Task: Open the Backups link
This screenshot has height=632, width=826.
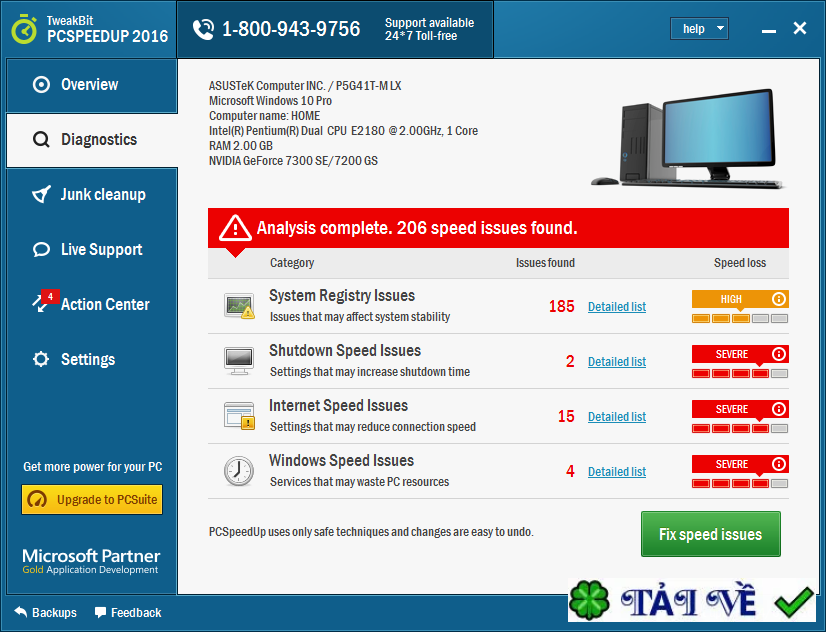Action: (x=45, y=613)
